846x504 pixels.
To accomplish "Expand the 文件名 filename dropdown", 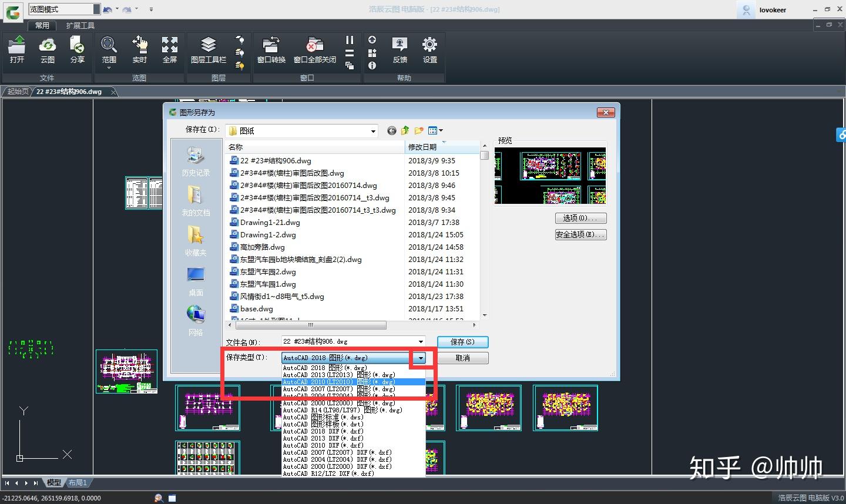I will click(x=421, y=342).
